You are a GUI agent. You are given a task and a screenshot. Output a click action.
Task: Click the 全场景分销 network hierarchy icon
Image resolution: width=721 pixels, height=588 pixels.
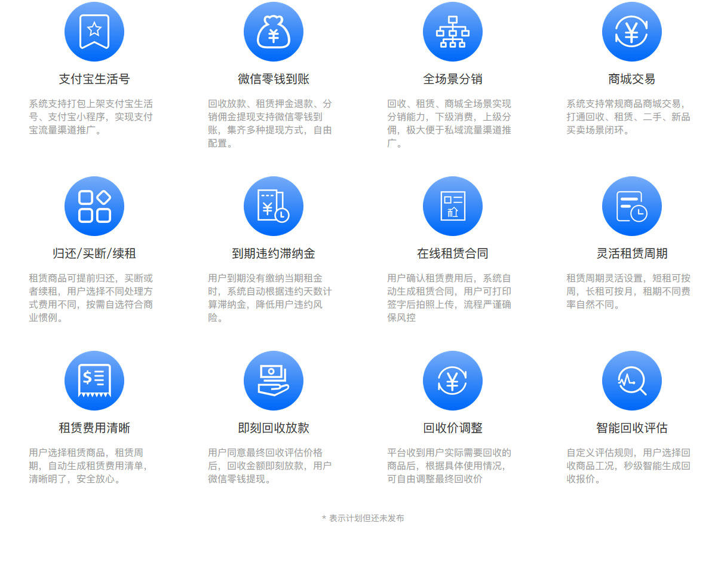pos(452,32)
